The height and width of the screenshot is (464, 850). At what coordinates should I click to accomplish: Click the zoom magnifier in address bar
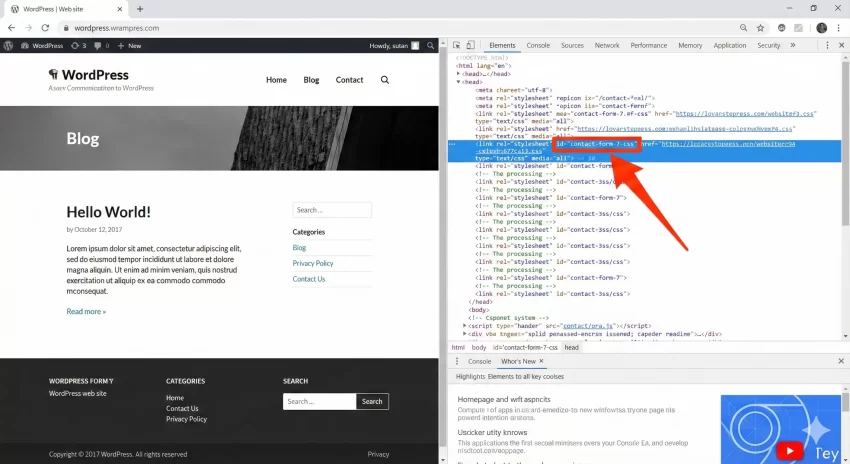click(x=743, y=28)
